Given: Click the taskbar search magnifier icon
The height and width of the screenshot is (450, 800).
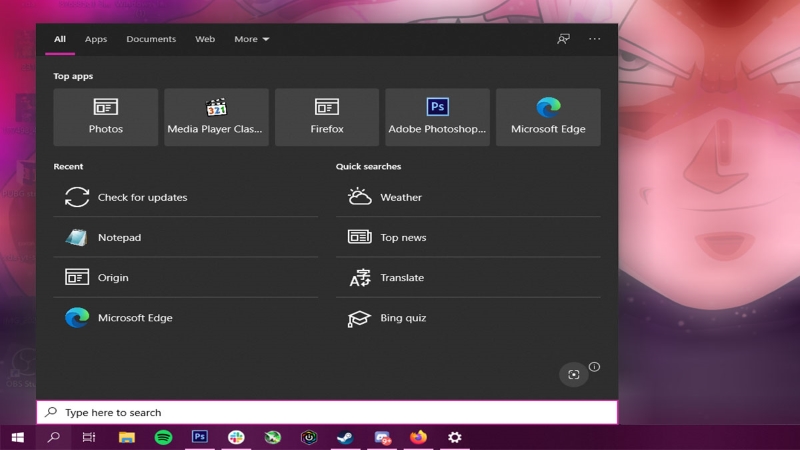Looking at the screenshot, I should pyautogui.click(x=54, y=437).
